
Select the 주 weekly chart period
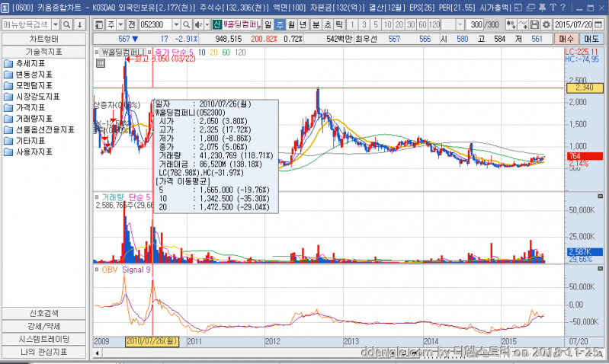coord(280,25)
